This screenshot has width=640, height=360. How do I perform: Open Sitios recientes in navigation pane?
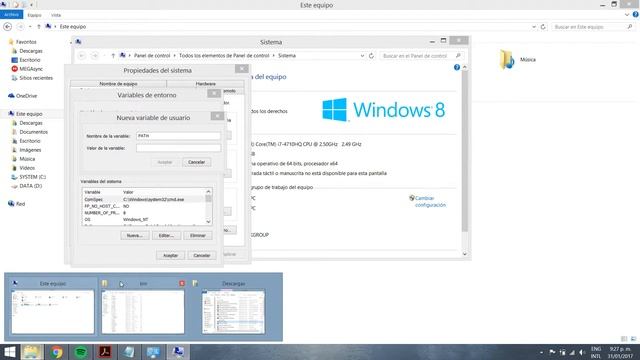[36, 78]
